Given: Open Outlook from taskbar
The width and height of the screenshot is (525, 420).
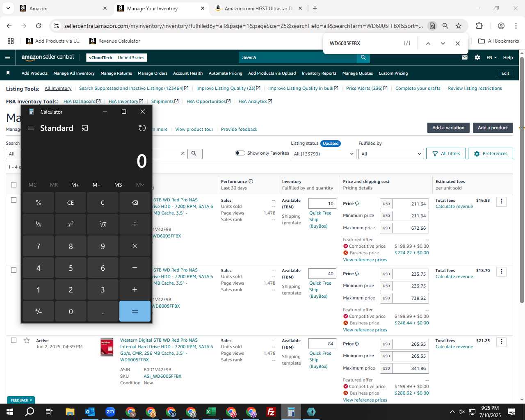Looking at the screenshot, I should [x=90, y=412].
